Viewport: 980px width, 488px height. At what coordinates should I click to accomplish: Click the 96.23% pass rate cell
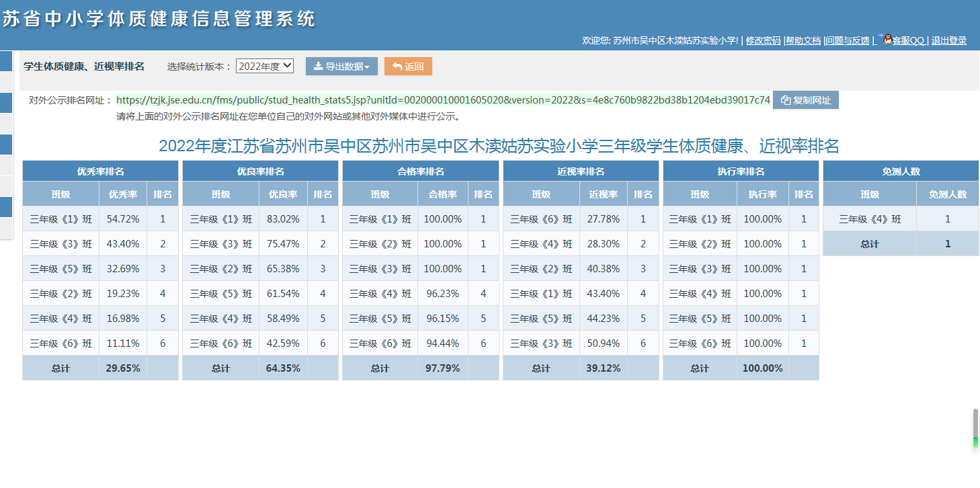443,294
